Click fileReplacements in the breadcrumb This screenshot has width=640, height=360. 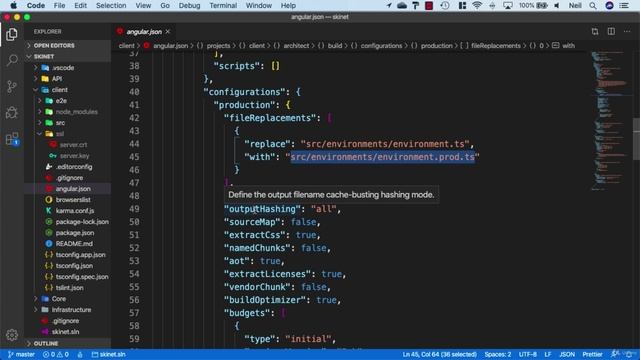coord(496,45)
